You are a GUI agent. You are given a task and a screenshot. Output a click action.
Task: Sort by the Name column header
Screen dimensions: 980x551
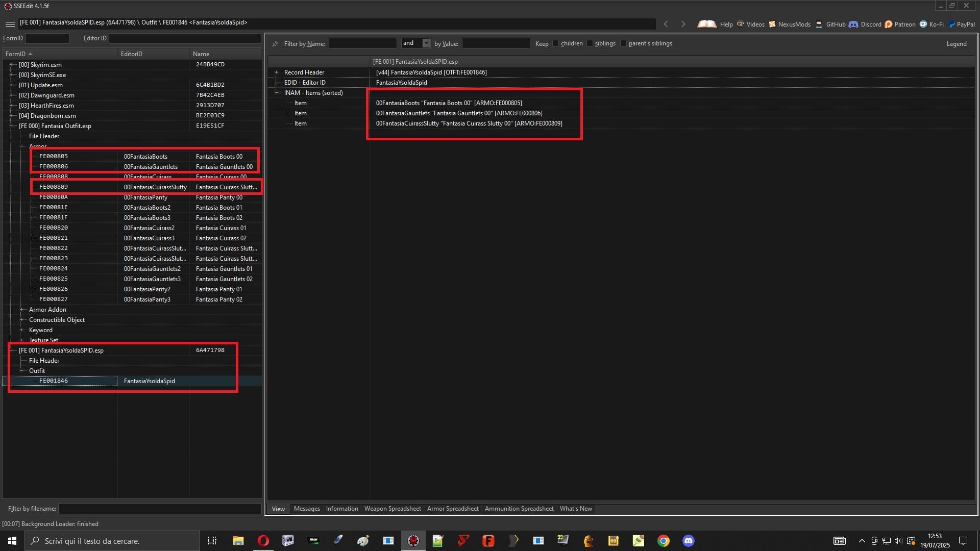coord(226,54)
